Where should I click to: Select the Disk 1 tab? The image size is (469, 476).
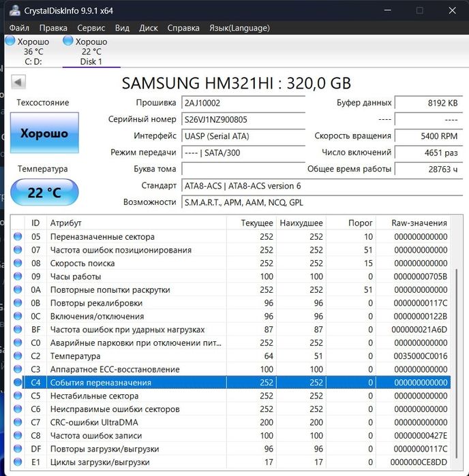91,51
